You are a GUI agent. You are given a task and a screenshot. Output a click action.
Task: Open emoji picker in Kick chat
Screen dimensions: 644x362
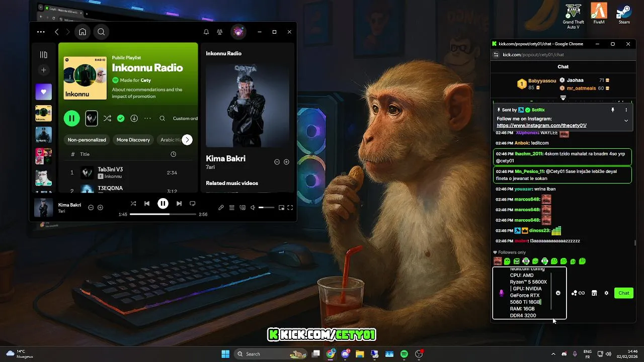tap(558, 293)
